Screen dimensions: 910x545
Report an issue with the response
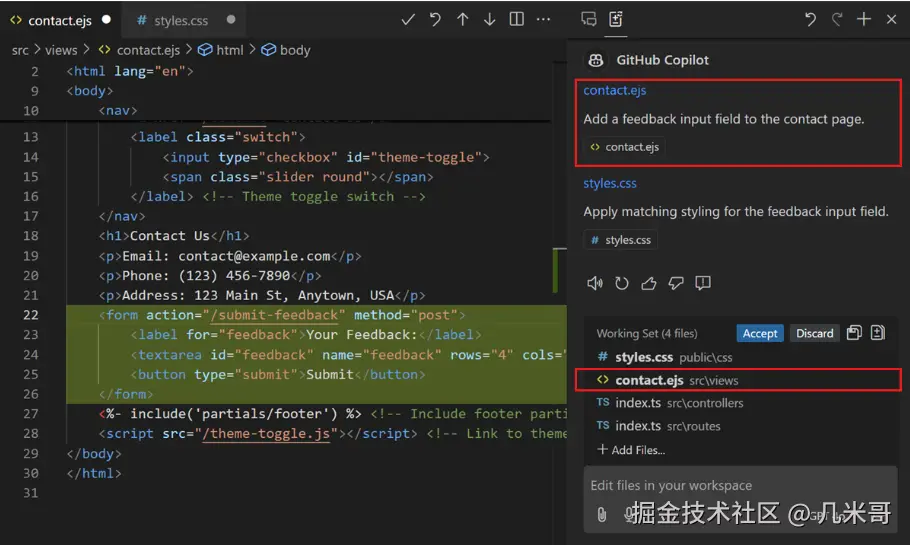tap(703, 283)
